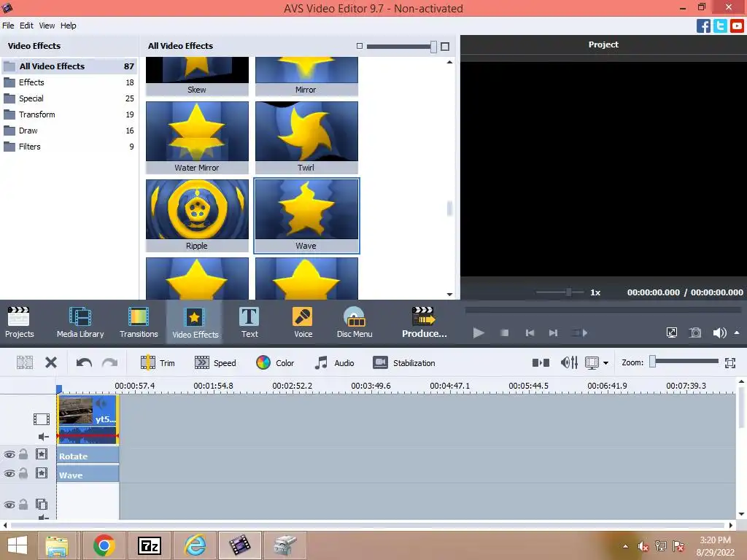Select the yt5 video clip on timeline
Screen dimensions: 747x560
(88, 419)
